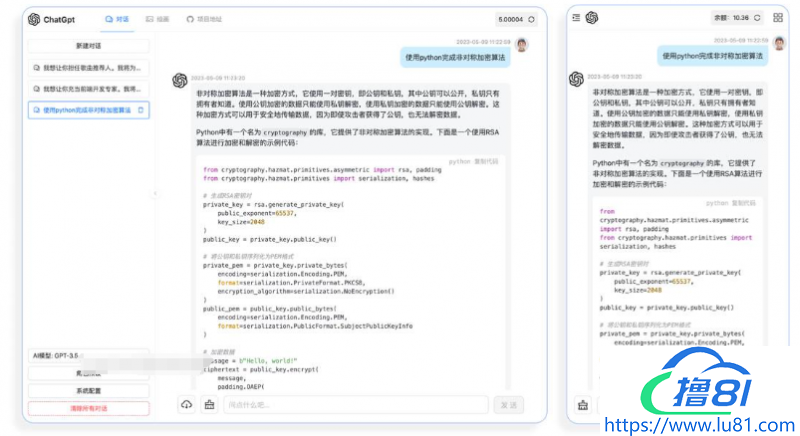Viewport: 800px width, 436px height.
Task: Click the ChatGpt logo in the header
Action: click(x=34, y=19)
